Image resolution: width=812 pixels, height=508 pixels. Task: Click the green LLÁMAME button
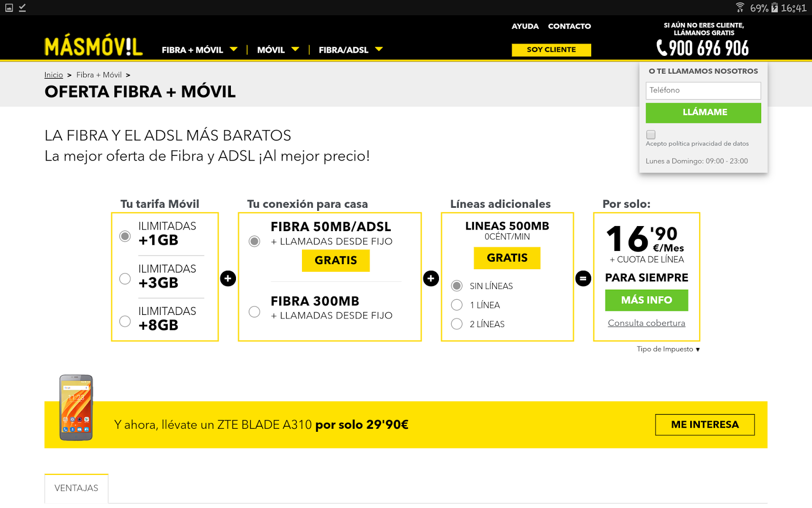pos(703,113)
